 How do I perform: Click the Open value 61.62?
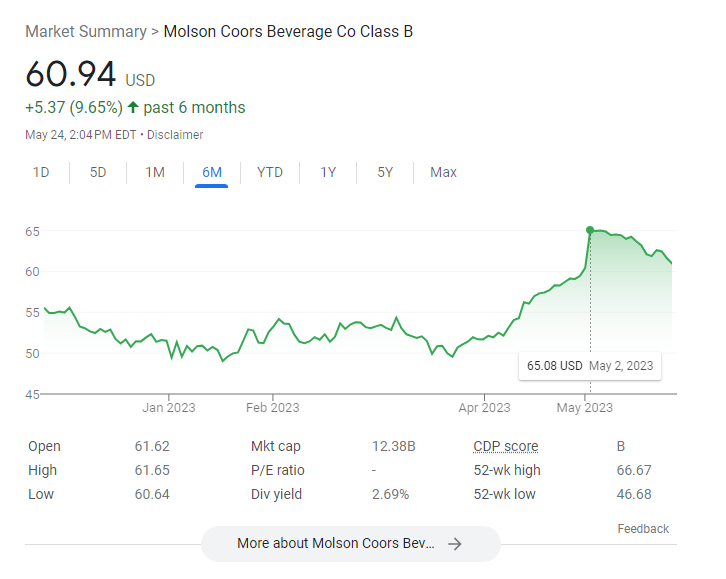(x=152, y=446)
